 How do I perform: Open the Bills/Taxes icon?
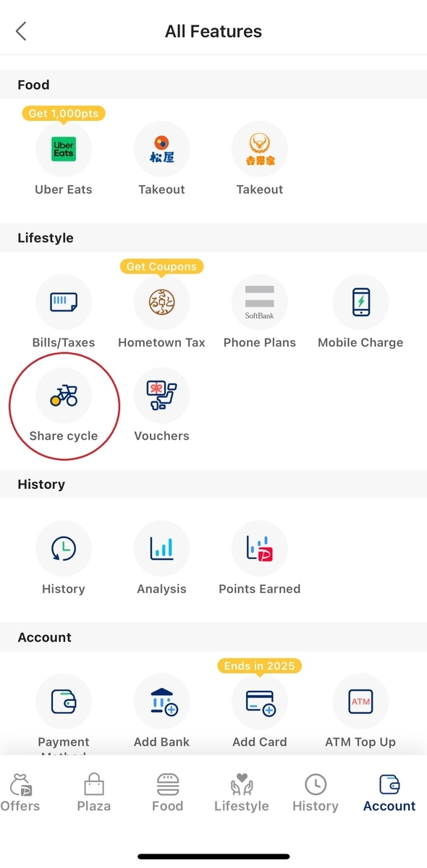pyautogui.click(x=64, y=302)
